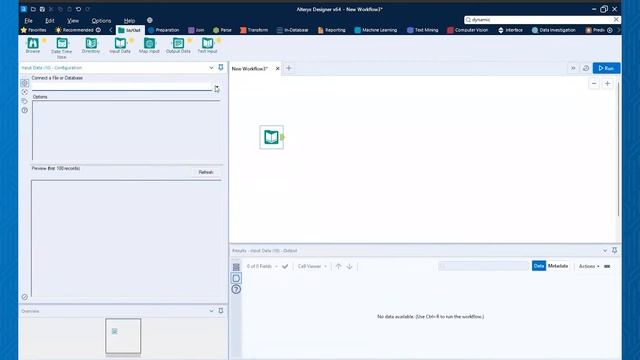Screen dimensions: 640x360
Task: Click the results data view icon in sidebar
Action: 236,278
